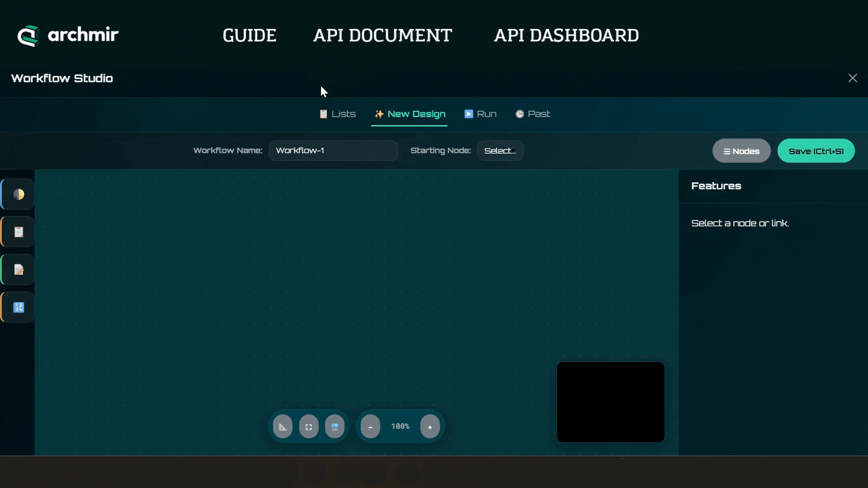868x488 pixels.
Task: Open the Past tab
Action: [x=533, y=114]
